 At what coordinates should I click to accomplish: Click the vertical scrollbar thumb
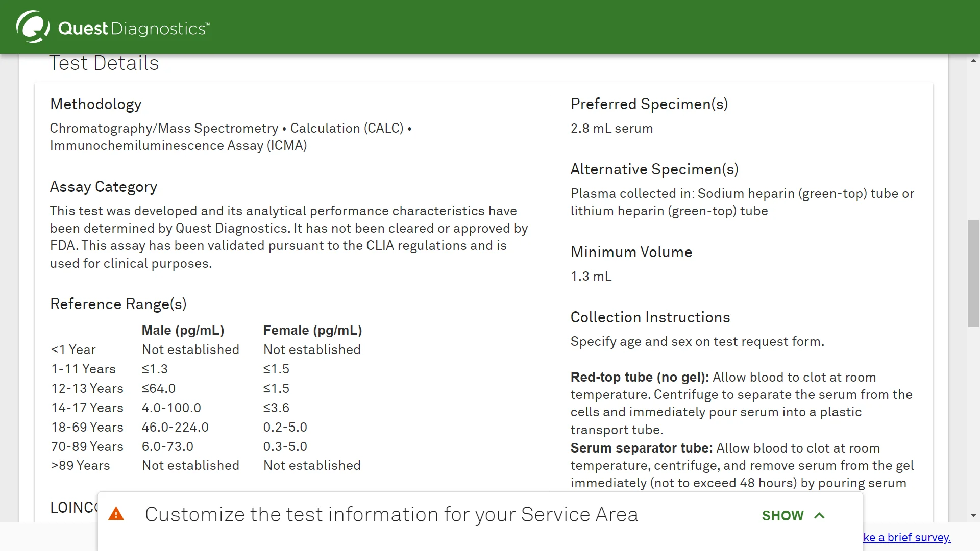pos(973,273)
